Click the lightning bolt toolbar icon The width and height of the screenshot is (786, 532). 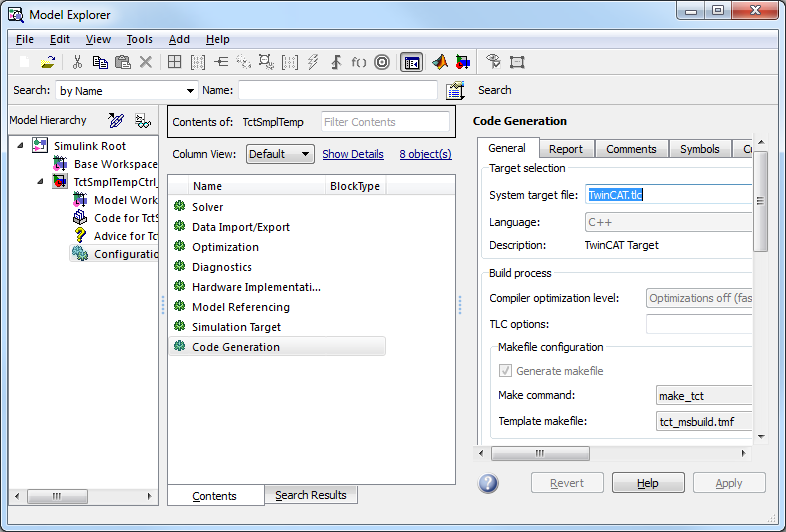313,62
